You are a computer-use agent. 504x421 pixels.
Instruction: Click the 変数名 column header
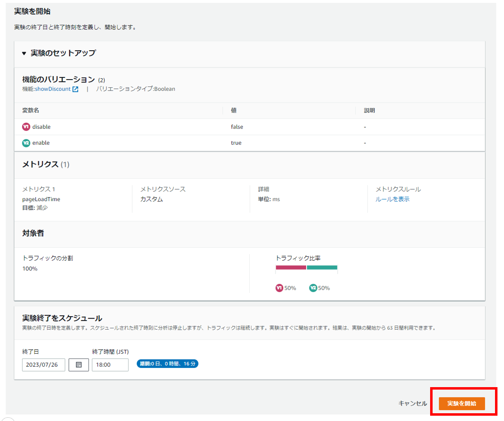[31, 111]
